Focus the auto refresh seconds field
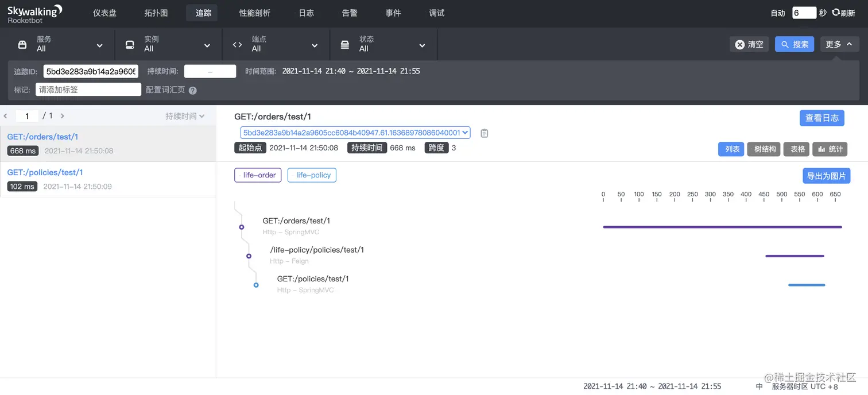 [x=804, y=13]
